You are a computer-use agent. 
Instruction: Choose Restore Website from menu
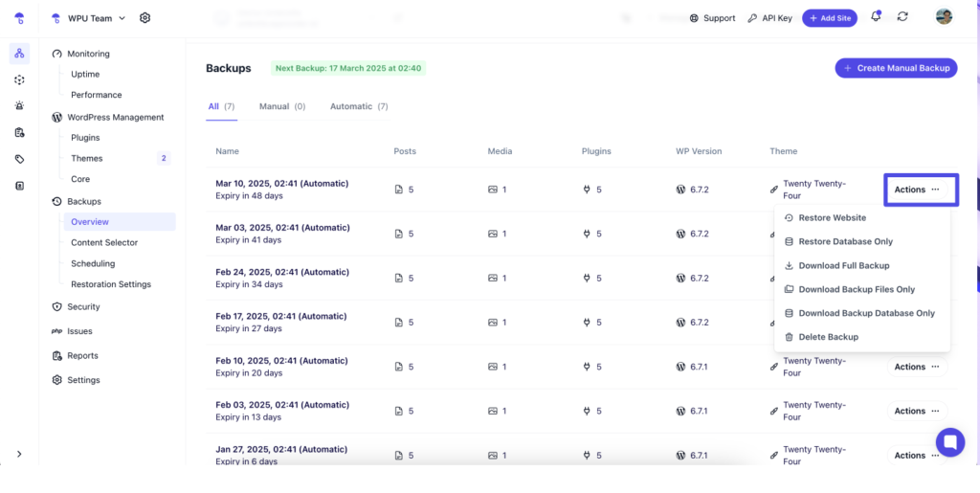[x=832, y=218]
